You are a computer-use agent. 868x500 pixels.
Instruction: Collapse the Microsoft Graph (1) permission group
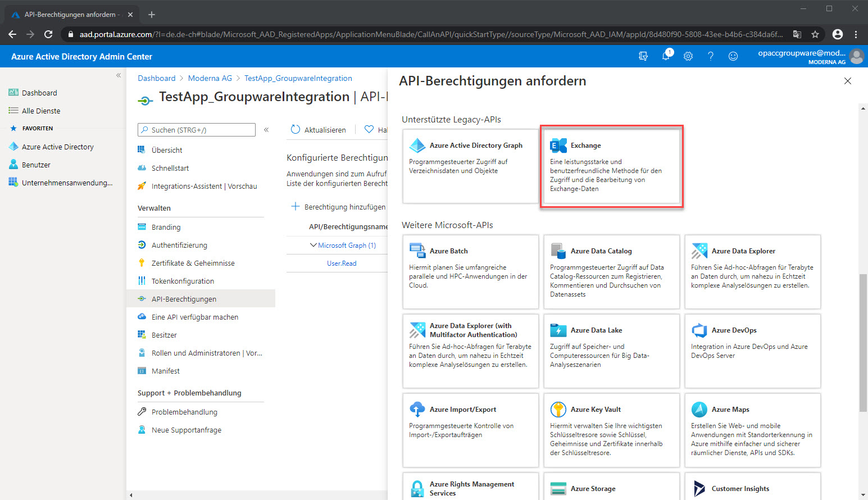313,245
